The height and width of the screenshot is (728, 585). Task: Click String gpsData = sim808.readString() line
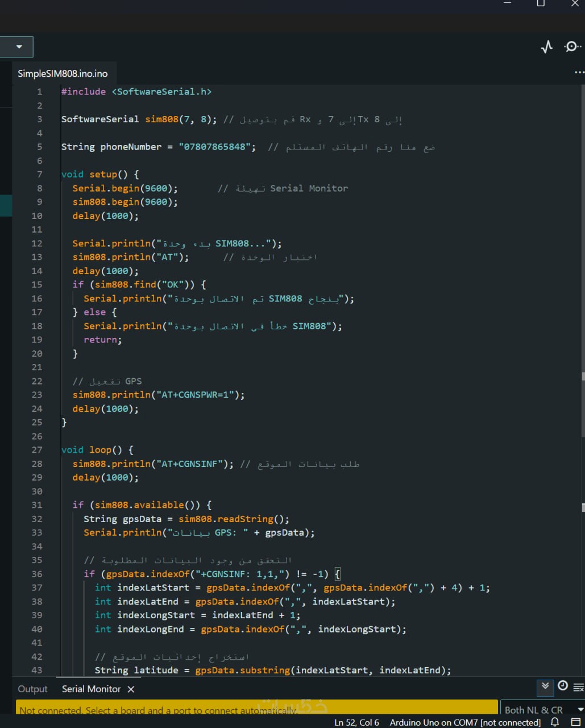click(x=186, y=519)
